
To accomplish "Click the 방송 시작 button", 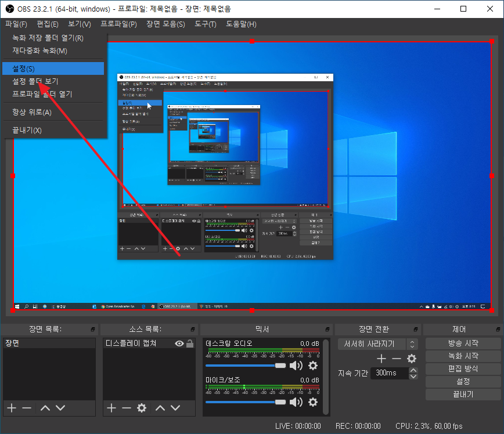I will [463, 343].
